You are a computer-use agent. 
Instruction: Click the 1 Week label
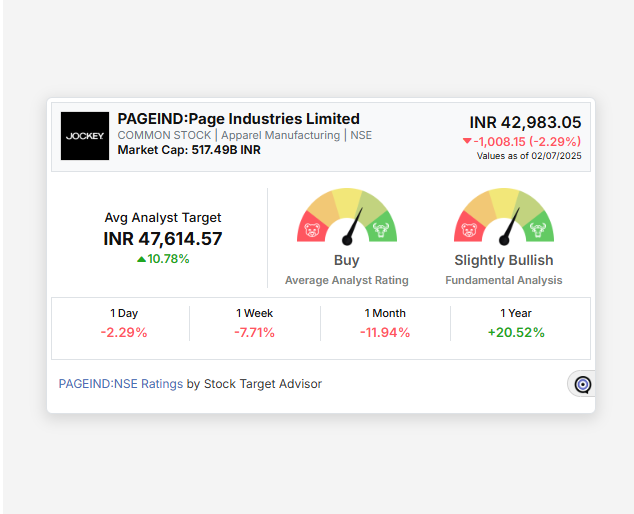point(255,313)
